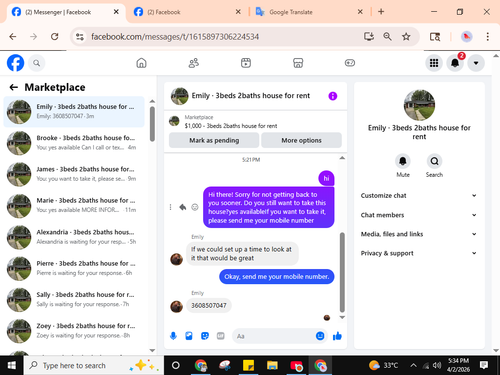Open the Facebook logo home link

coord(16,63)
